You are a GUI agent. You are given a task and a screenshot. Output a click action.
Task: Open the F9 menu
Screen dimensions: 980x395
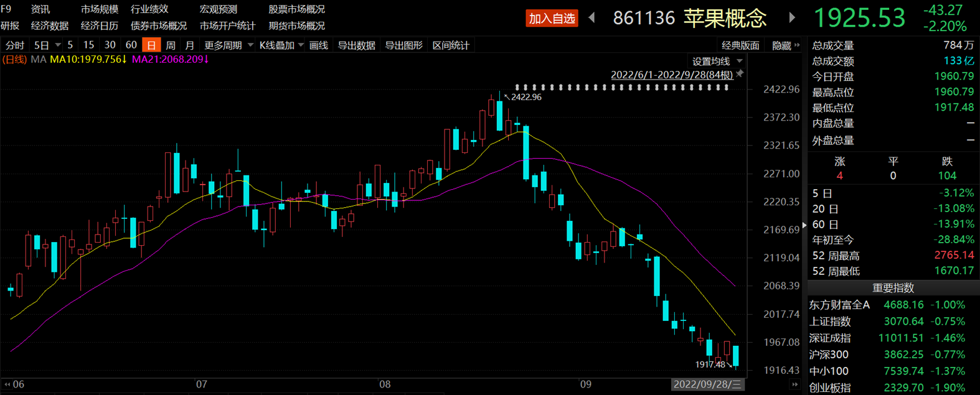pos(6,9)
